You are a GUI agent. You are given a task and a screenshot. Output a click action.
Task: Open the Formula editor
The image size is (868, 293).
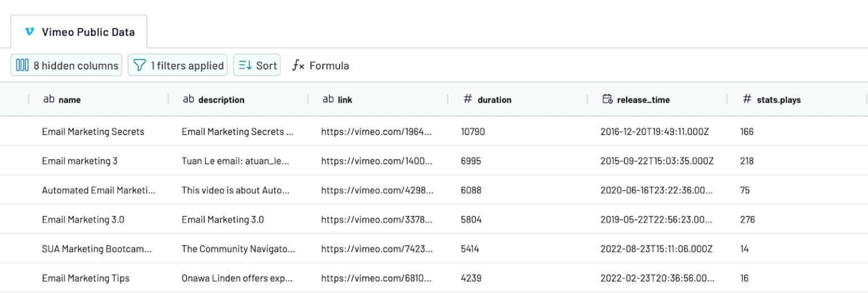pos(320,65)
